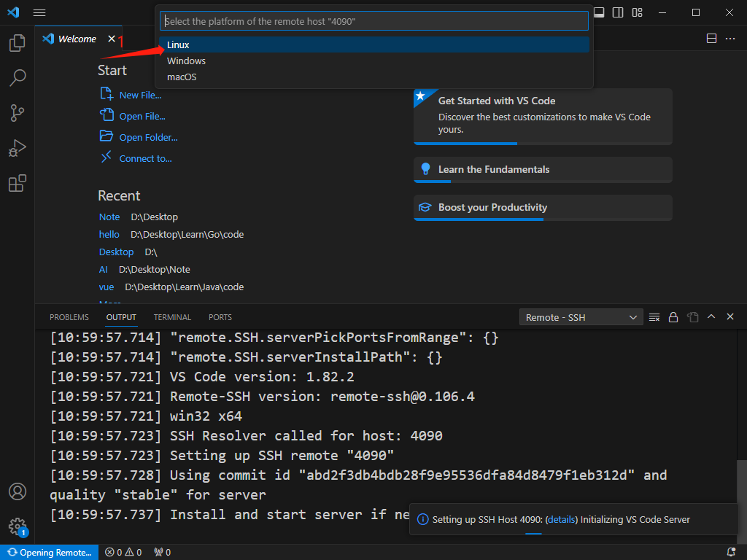Choose macOS as remote platform
The height and width of the screenshot is (560, 747).
tap(374, 77)
